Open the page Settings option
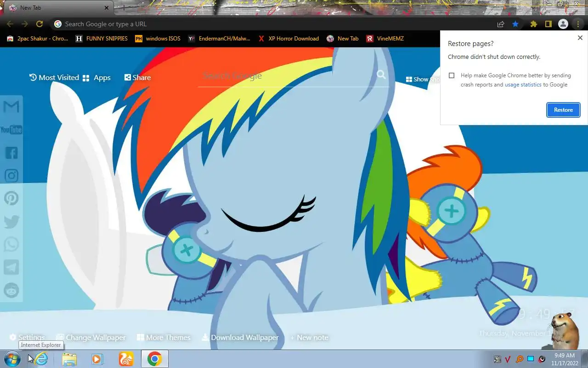Viewport: 588px width, 368px height. (27, 338)
